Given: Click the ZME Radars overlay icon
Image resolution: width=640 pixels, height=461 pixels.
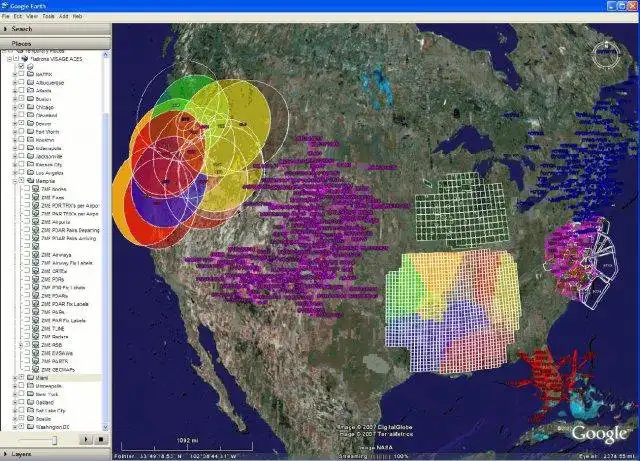Looking at the screenshot, I should tap(36, 336).
